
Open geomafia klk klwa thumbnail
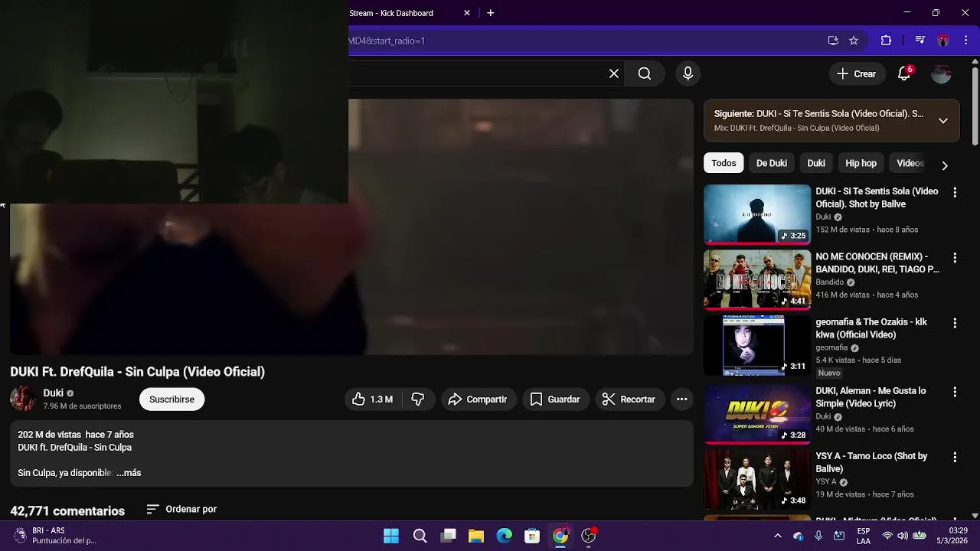[x=757, y=345]
